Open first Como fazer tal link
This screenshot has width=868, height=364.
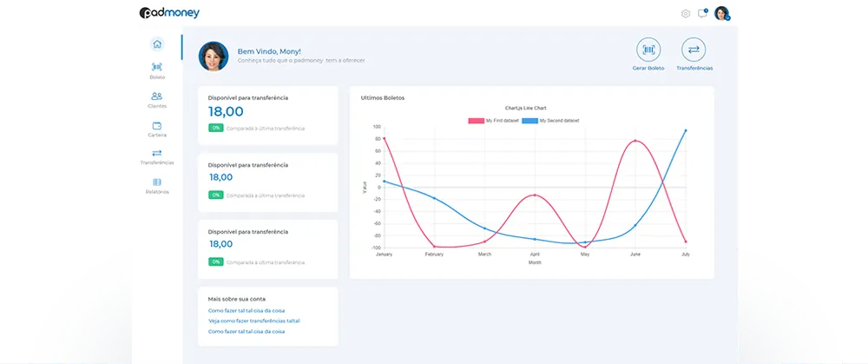tap(247, 311)
